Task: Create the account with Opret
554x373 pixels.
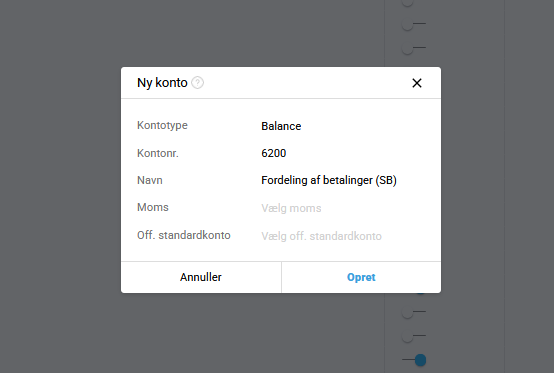Action: (x=361, y=277)
